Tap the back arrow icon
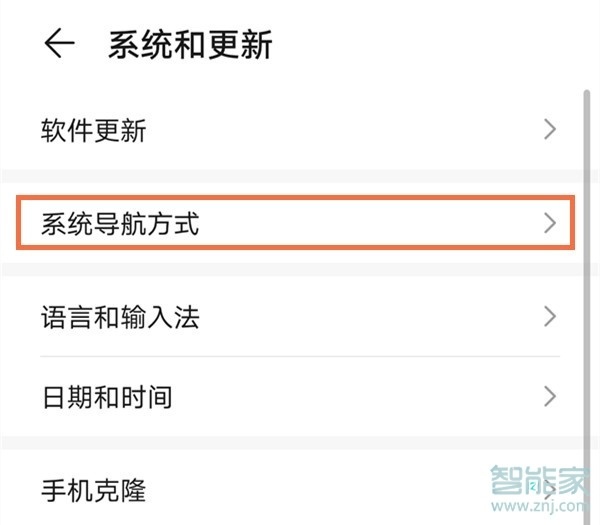This screenshot has height=525, width=600. point(59,45)
